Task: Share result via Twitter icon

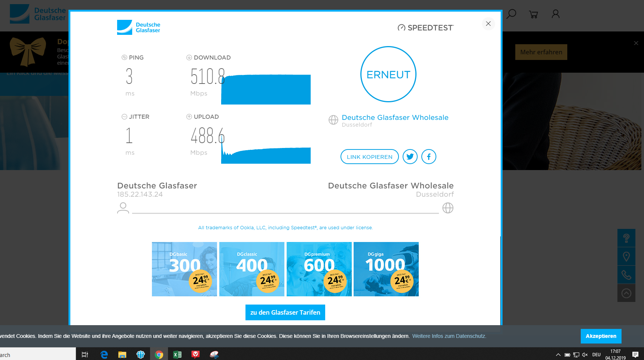Action: [410, 157]
